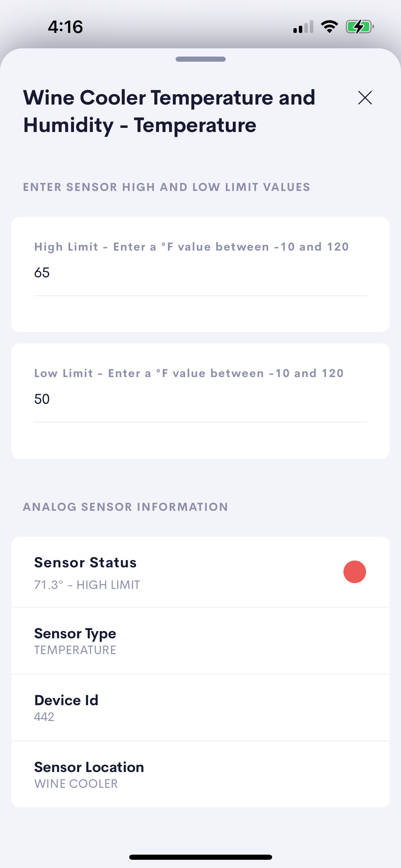Tap the Analog Sensor Information header
This screenshot has height=868, width=401.
click(x=125, y=507)
